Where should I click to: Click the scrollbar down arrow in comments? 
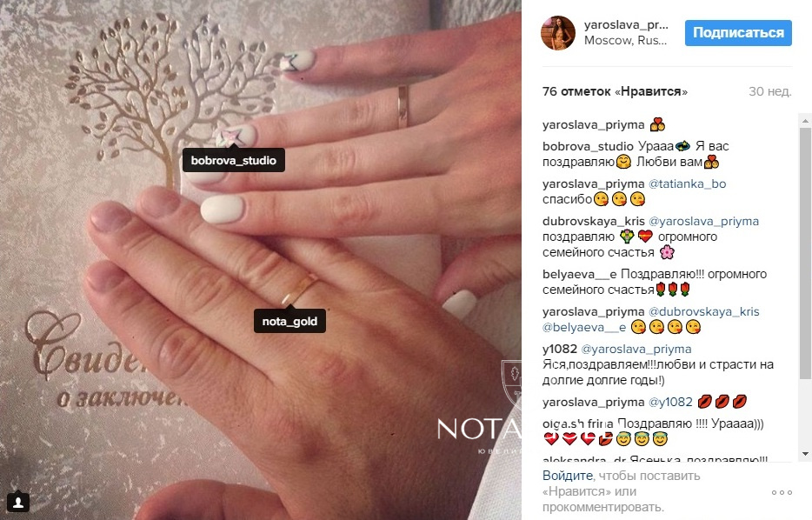click(x=805, y=454)
